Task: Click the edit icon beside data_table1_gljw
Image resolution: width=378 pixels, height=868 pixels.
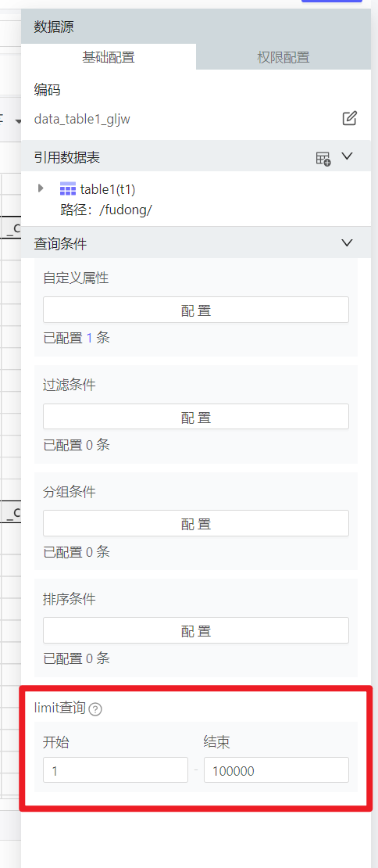Action: 349,118
